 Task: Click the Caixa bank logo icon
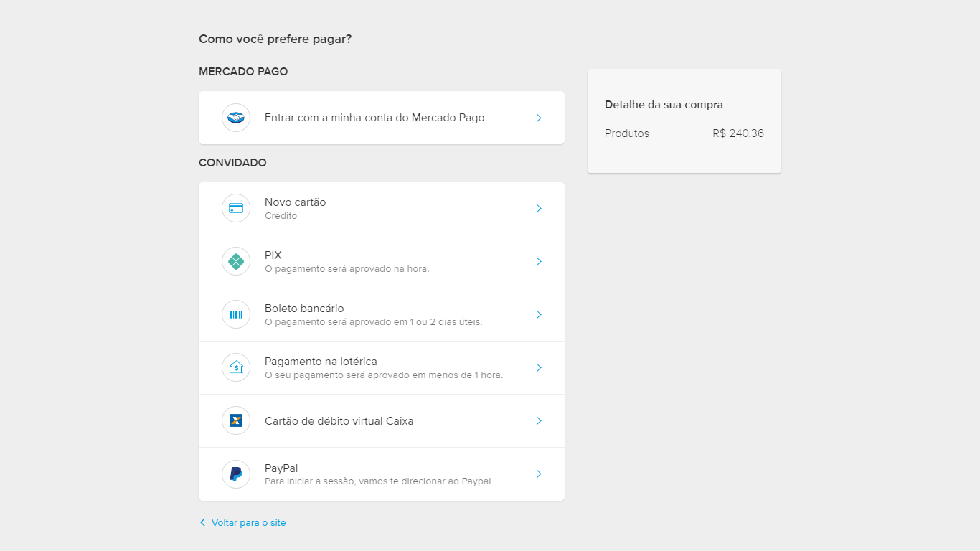[x=236, y=420]
